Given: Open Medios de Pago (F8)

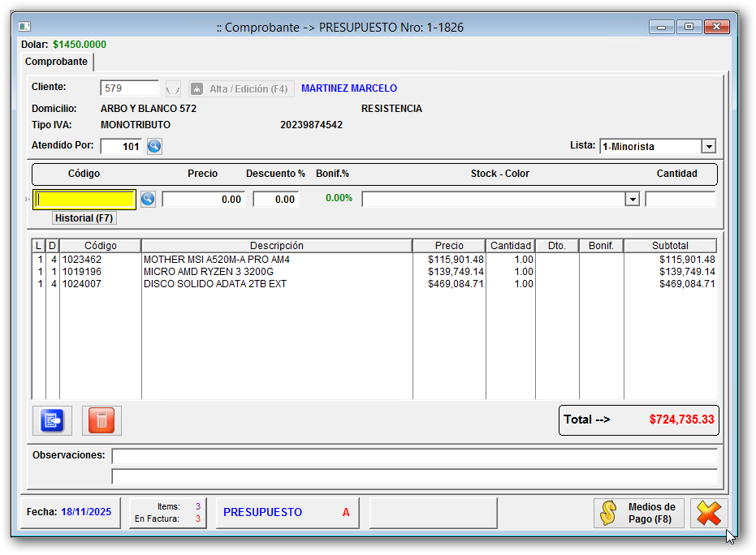Looking at the screenshot, I should [638, 513].
